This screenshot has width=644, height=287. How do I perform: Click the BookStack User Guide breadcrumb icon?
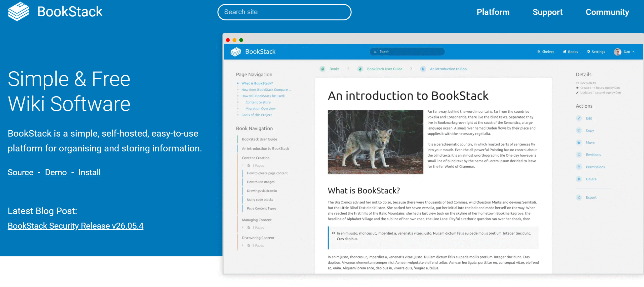tap(360, 69)
